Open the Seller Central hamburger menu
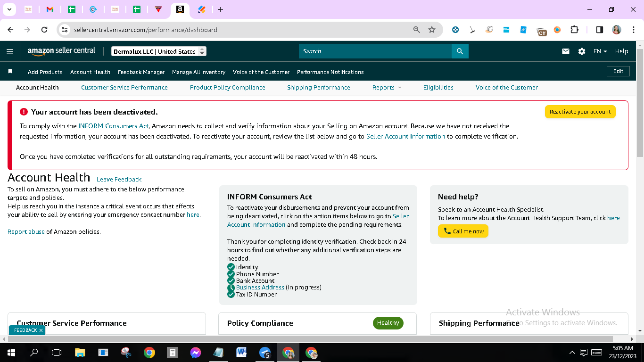644x362 pixels. point(10,51)
